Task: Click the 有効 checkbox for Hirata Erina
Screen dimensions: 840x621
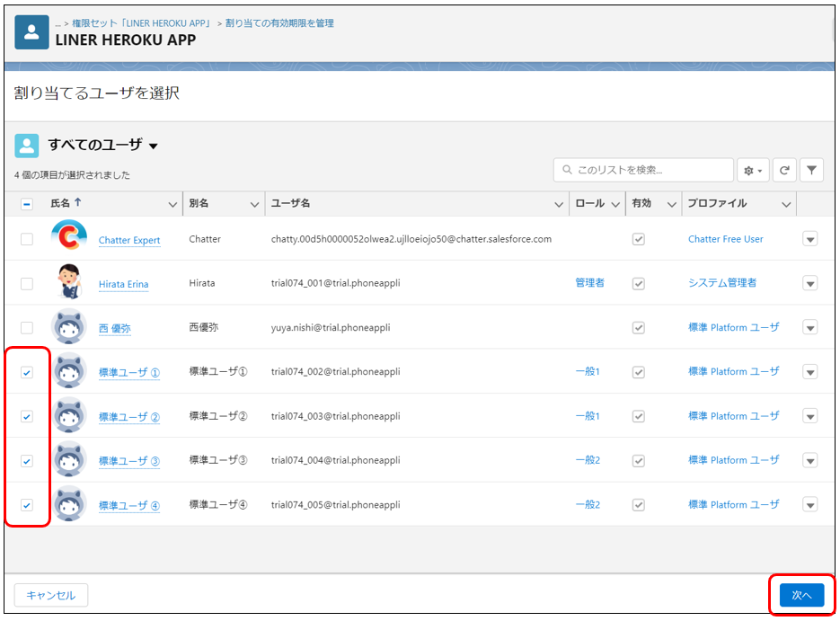Action: click(x=638, y=283)
